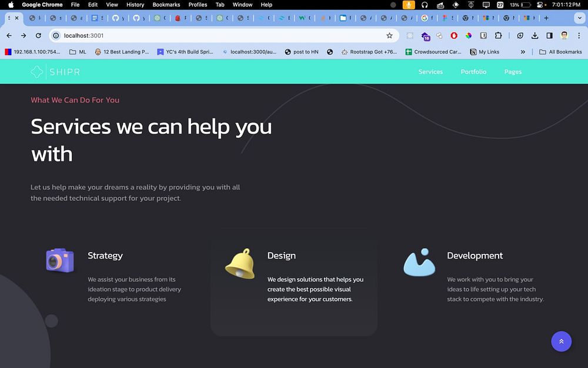Open the 12 Best Landing P... bookmark
This screenshot has width=588, height=368.
click(x=122, y=52)
